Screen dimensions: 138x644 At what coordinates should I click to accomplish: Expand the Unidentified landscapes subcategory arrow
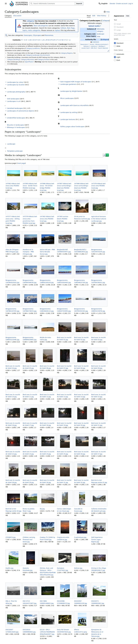(6, 118)
